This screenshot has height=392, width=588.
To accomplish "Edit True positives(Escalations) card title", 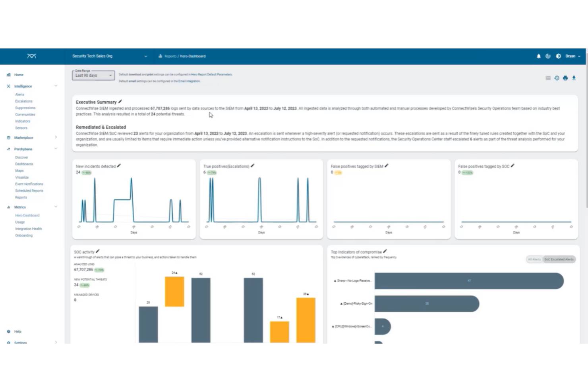I will click(x=253, y=166).
